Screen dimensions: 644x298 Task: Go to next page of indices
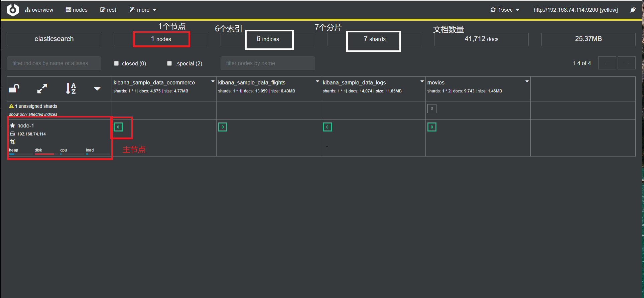click(627, 63)
